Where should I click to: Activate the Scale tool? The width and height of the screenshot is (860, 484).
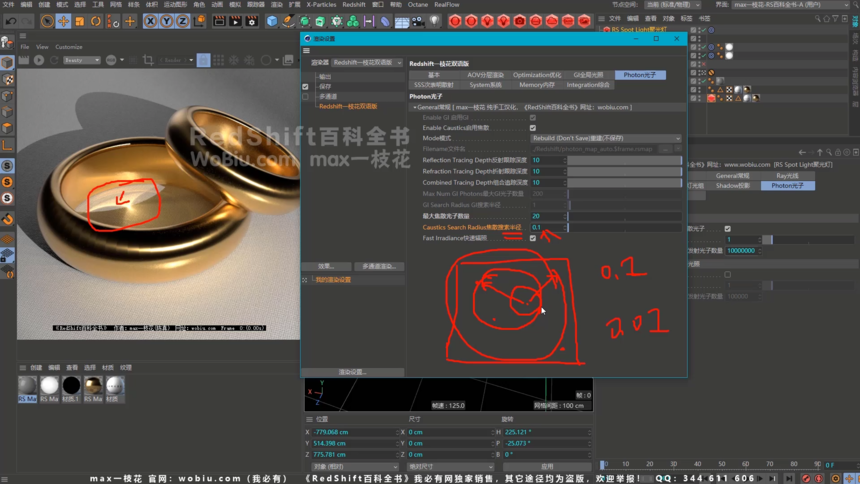[x=80, y=21]
